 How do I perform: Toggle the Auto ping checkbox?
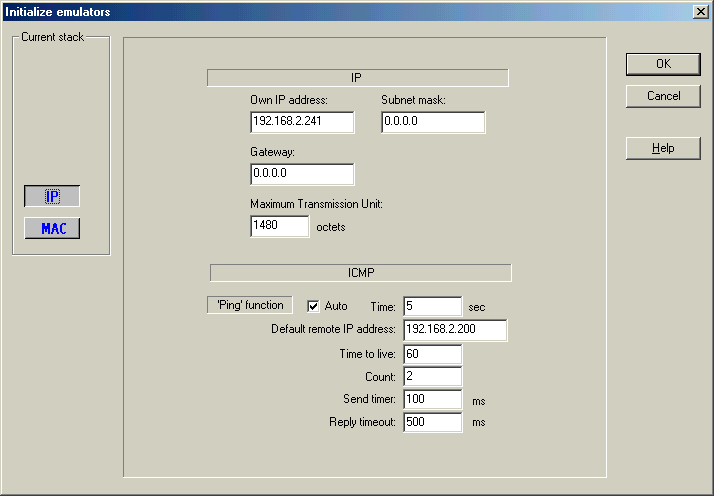click(313, 306)
